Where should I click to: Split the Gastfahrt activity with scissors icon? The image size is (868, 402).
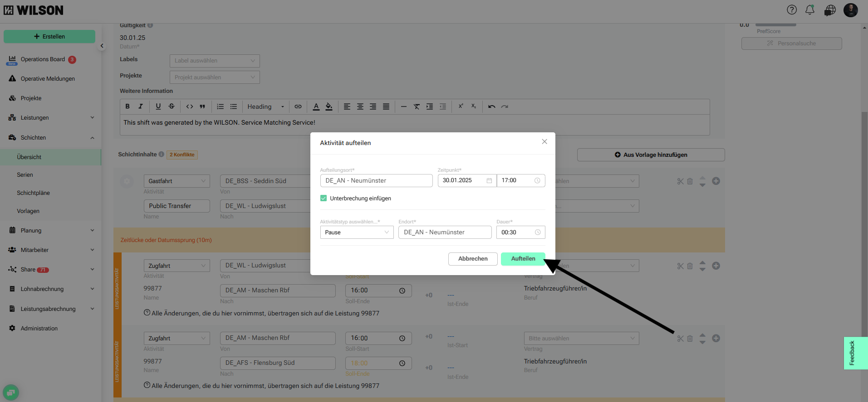coord(680,181)
